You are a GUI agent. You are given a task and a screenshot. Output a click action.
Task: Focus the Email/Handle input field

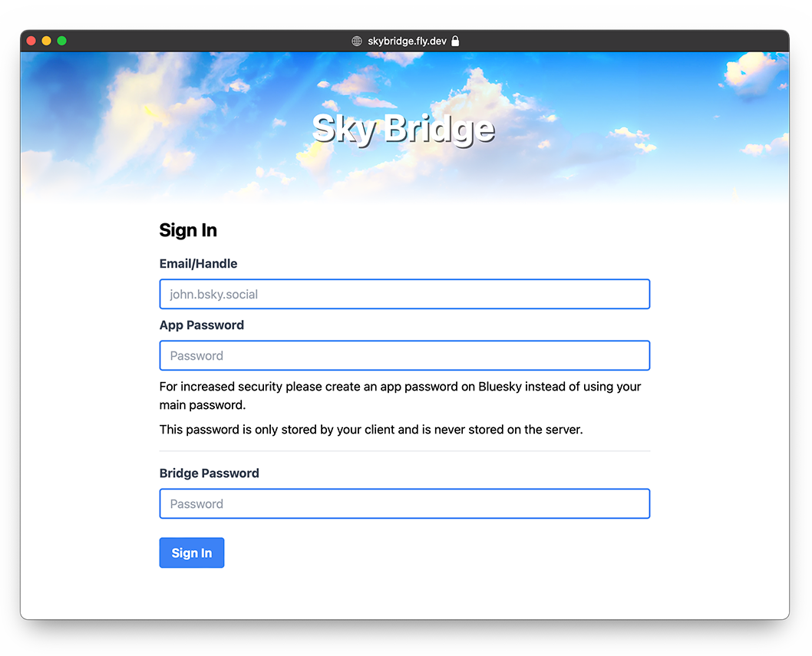point(404,295)
